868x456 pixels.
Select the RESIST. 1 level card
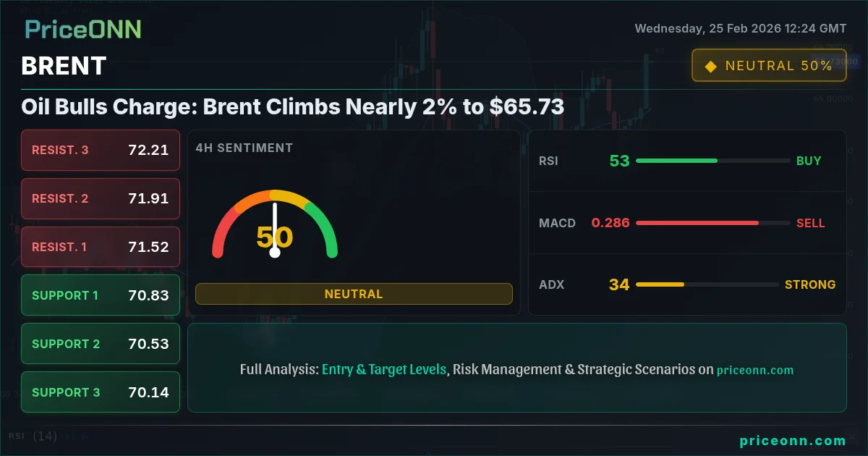coord(101,247)
